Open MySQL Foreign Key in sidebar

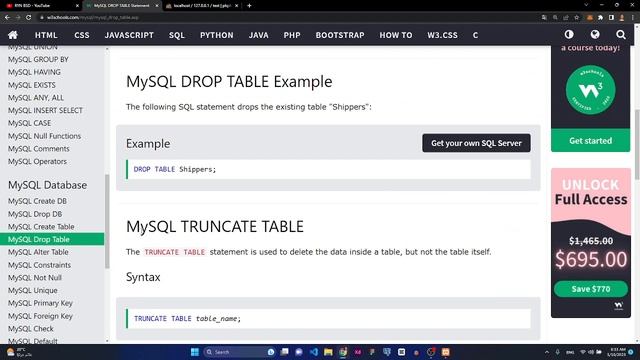40,316
